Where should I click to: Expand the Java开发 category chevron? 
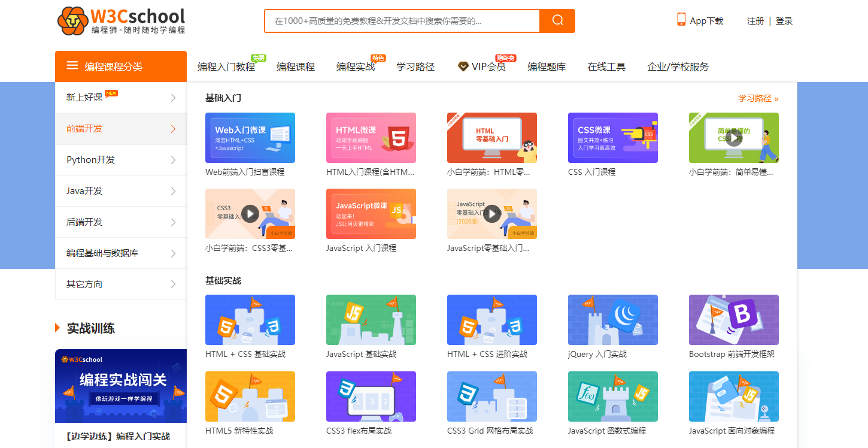(x=173, y=191)
